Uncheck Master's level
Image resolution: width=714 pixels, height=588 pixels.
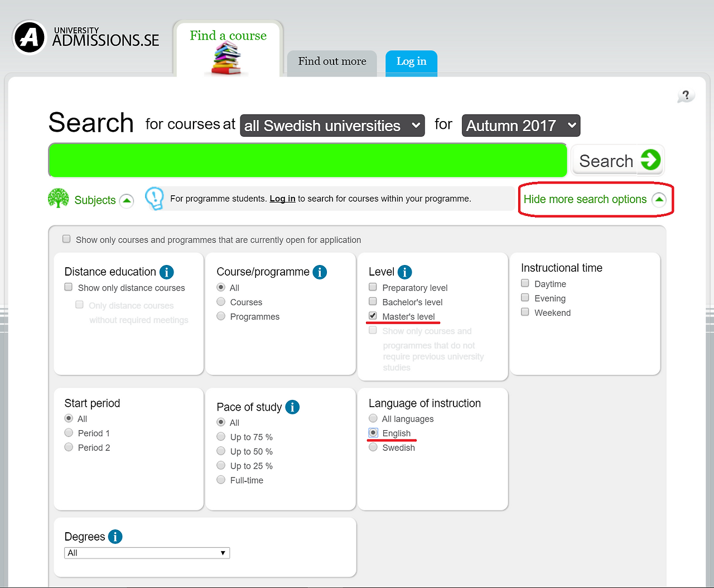(373, 316)
